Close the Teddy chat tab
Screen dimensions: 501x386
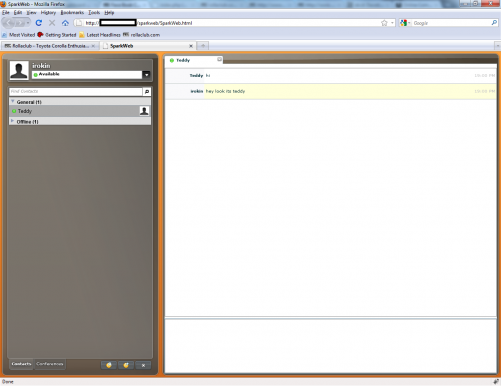(x=219, y=59)
